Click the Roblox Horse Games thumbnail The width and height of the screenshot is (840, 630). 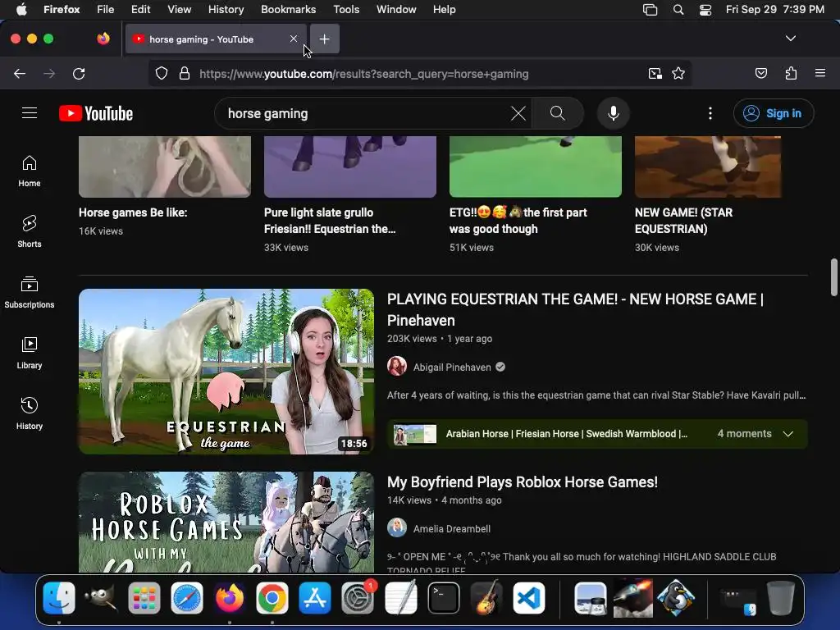point(226,522)
